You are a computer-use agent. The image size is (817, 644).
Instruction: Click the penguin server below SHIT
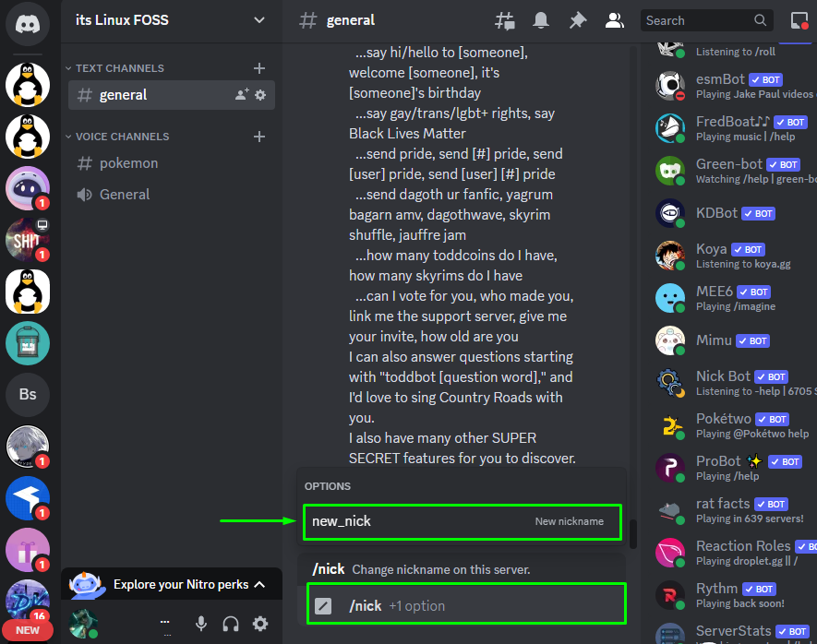28,291
